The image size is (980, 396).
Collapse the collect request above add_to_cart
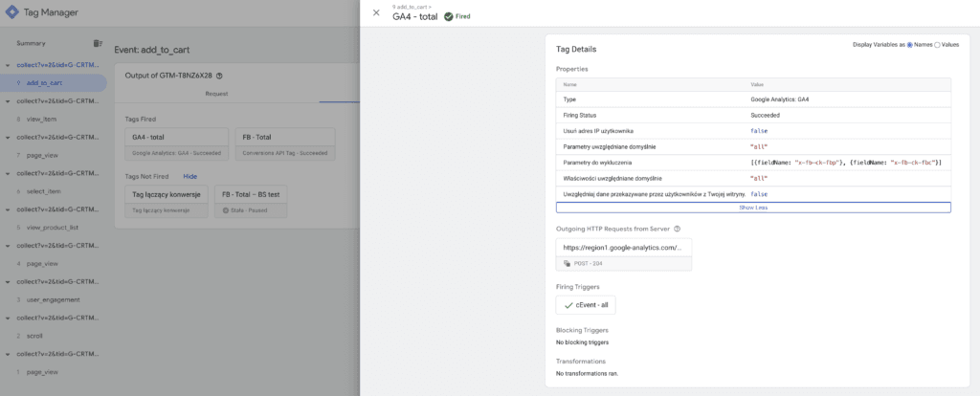7,65
